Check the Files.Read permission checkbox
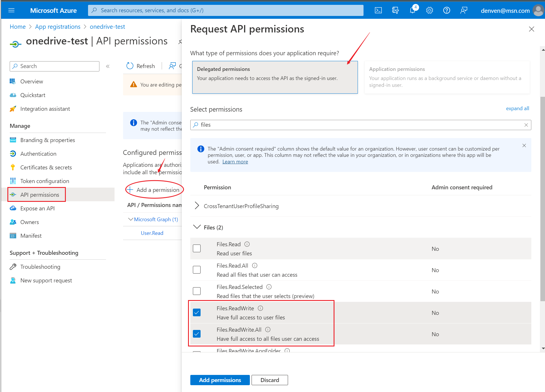Viewport: 545px width, 392px height. click(x=197, y=249)
